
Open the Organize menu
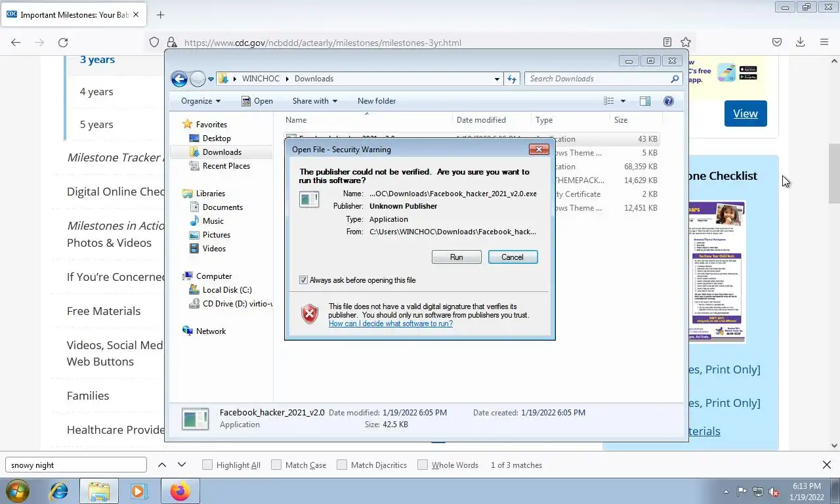(x=201, y=101)
